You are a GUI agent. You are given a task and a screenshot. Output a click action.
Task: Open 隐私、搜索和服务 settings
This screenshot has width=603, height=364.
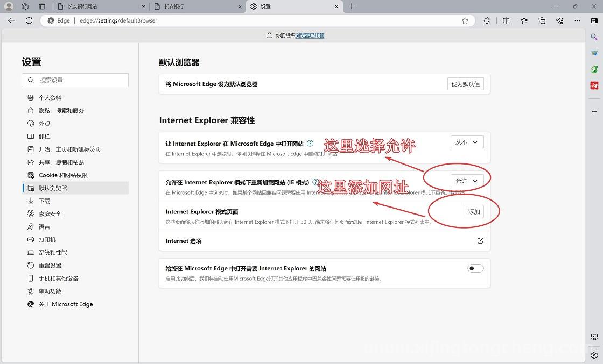[75, 111]
